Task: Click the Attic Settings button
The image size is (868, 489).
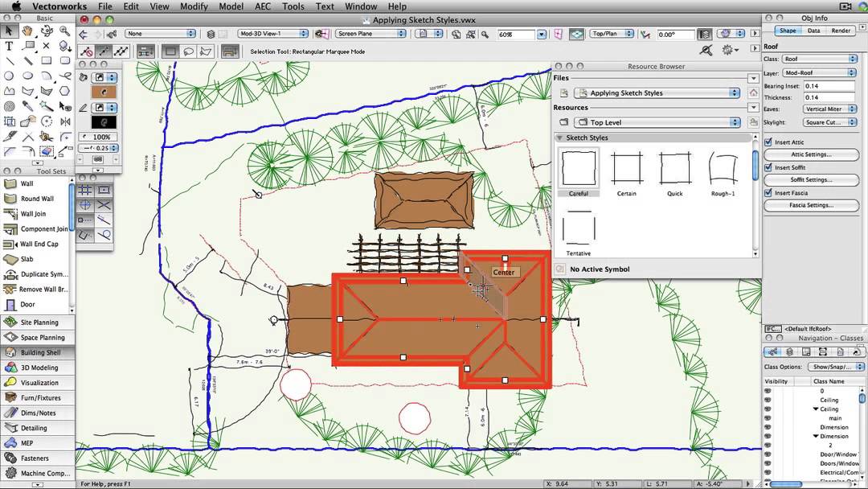Action: 811,154
